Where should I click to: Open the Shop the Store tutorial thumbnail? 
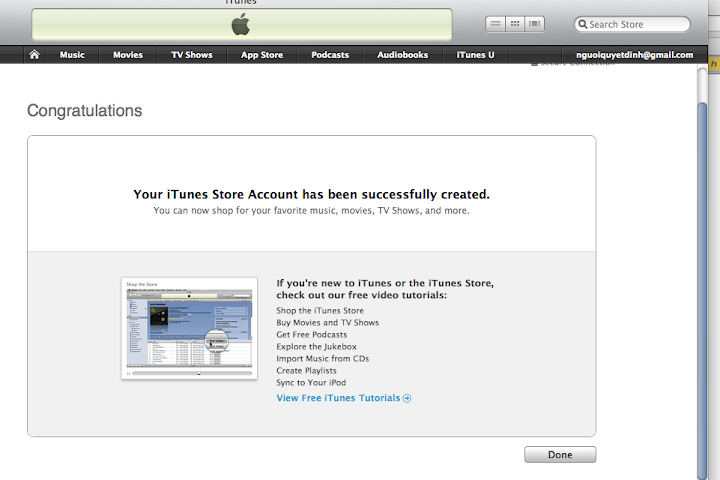tap(189, 328)
